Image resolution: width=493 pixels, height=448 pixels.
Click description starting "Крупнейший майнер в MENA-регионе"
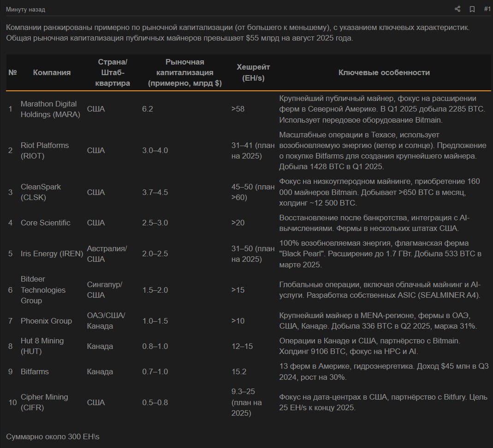(378, 321)
